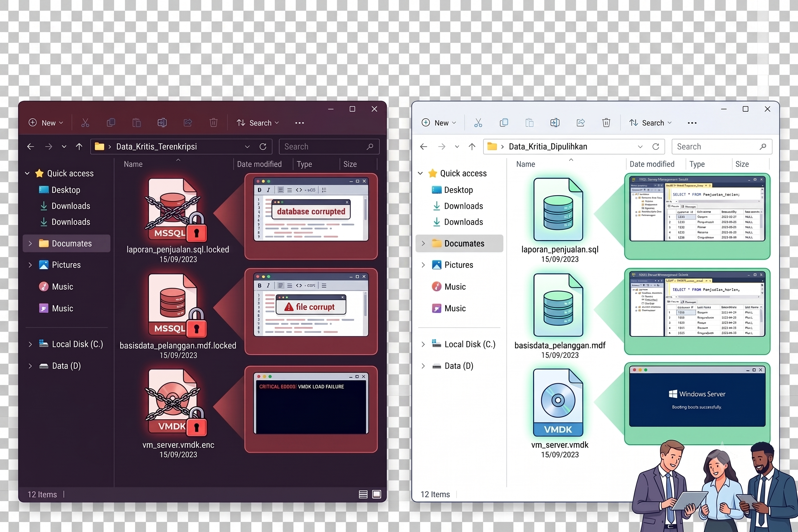
Task: Click the Data_Kritis_Terenkripsi breadcrumb path
Action: 157,147
